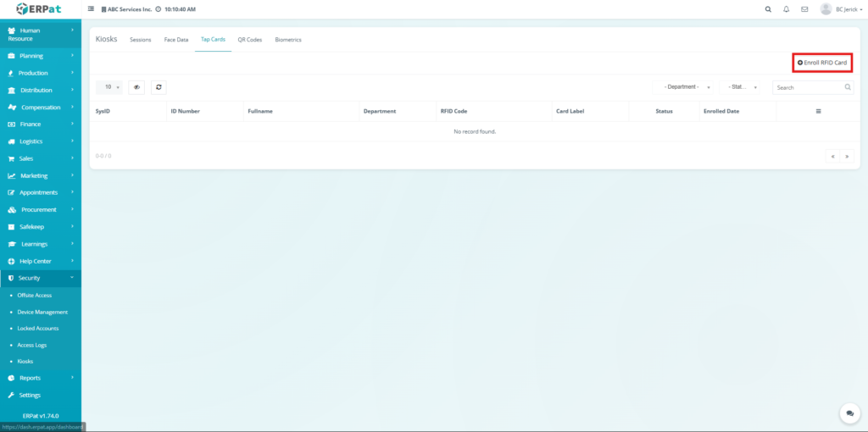Switch to the QR Codes tab

[x=249, y=40]
